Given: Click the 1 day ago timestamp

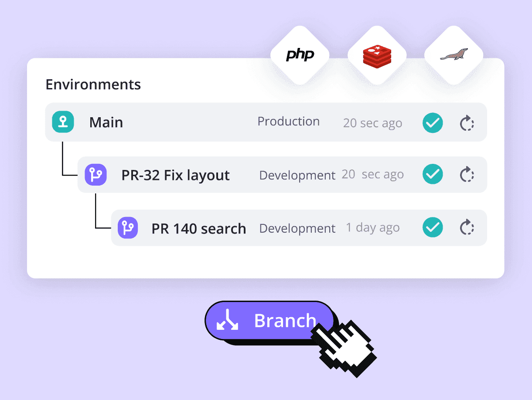Looking at the screenshot, I should coord(372,228).
